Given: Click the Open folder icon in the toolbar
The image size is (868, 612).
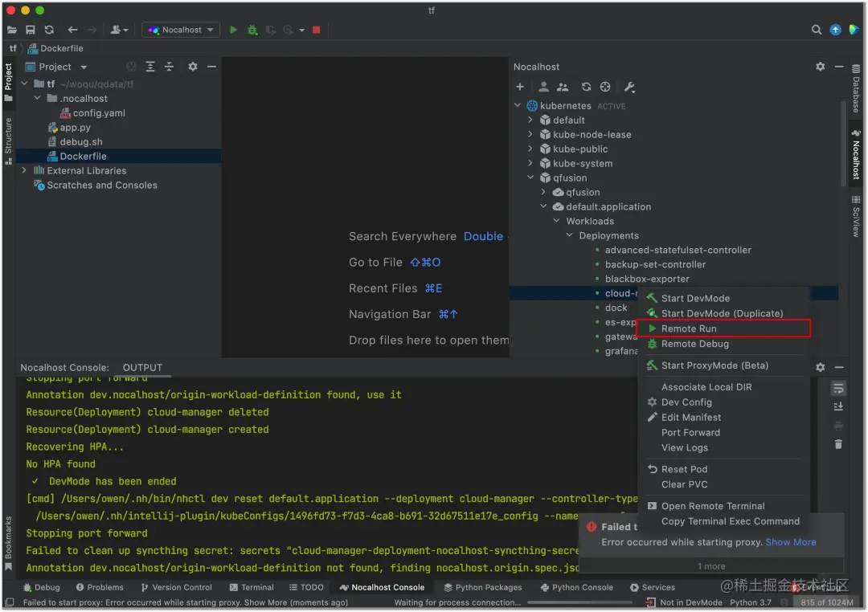Looking at the screenshot, I should click(11, 30).
